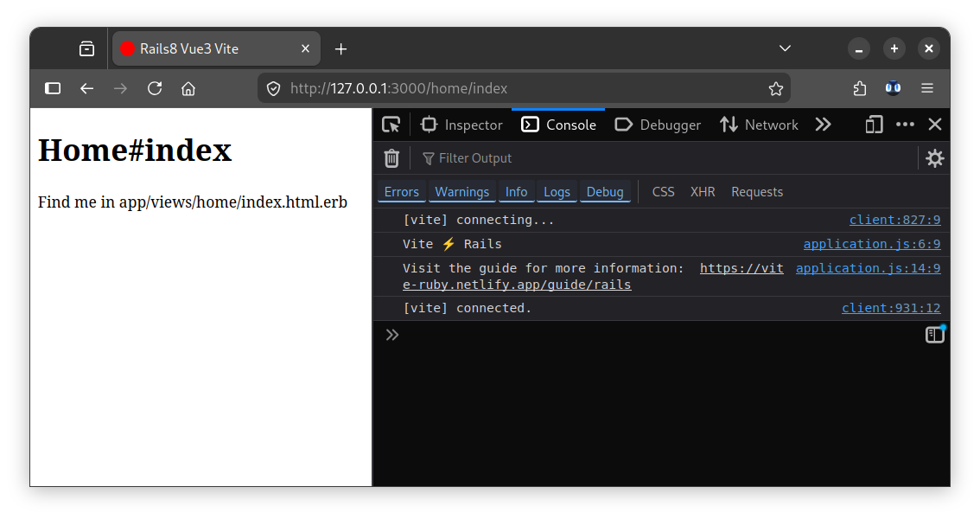The height and width of the screenshot is (519, 980).
Task: Open client:827:9 source link
Action: [895, 220]
